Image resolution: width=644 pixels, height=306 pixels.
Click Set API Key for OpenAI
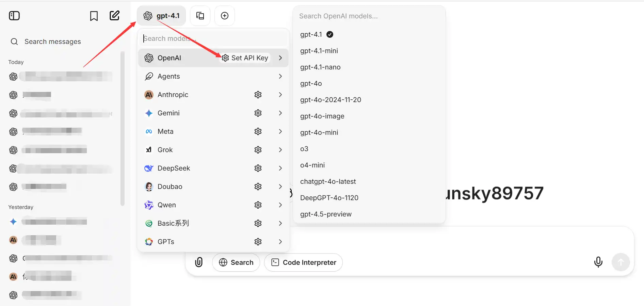tap(245, 58)
